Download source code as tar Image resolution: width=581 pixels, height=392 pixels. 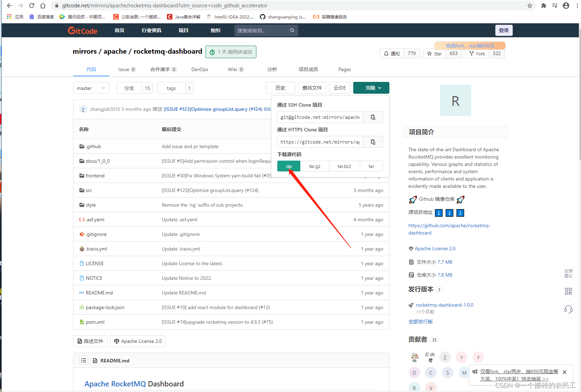point(371,166)
